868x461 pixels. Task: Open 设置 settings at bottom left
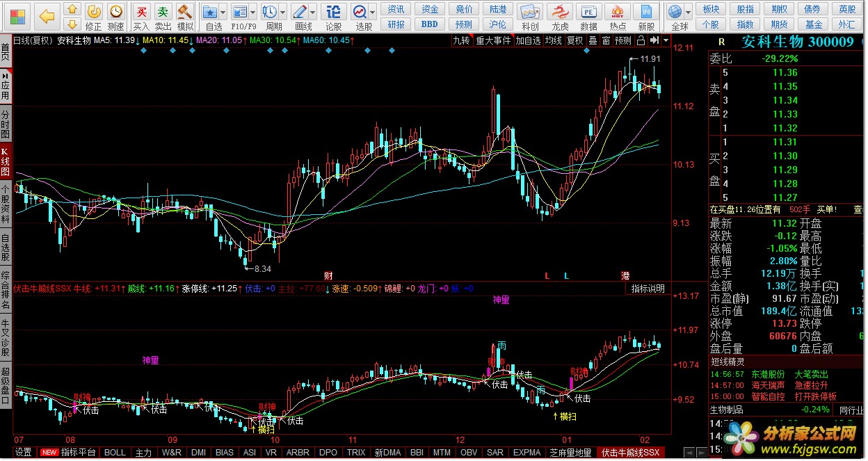tap(24, 453)
